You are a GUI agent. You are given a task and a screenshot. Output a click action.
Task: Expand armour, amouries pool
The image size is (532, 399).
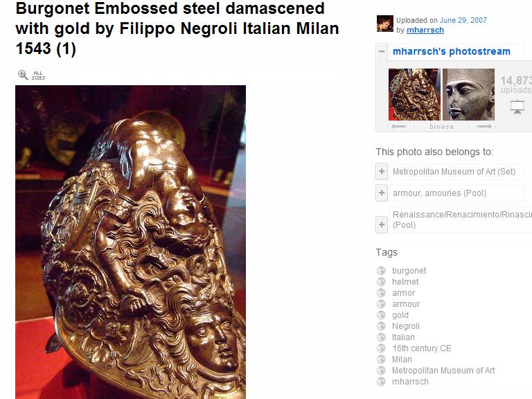click(382, 193)
